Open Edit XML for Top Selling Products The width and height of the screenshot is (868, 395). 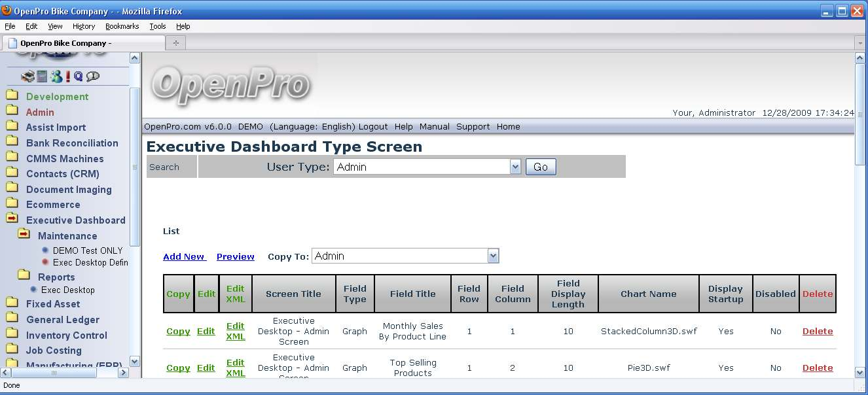point(235,368)
